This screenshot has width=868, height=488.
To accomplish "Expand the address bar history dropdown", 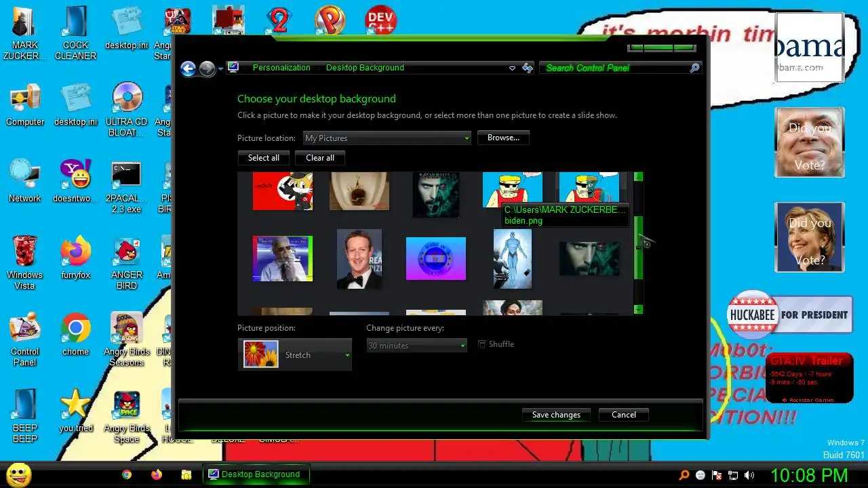I will pyautogui.click(x=512, y=68).
